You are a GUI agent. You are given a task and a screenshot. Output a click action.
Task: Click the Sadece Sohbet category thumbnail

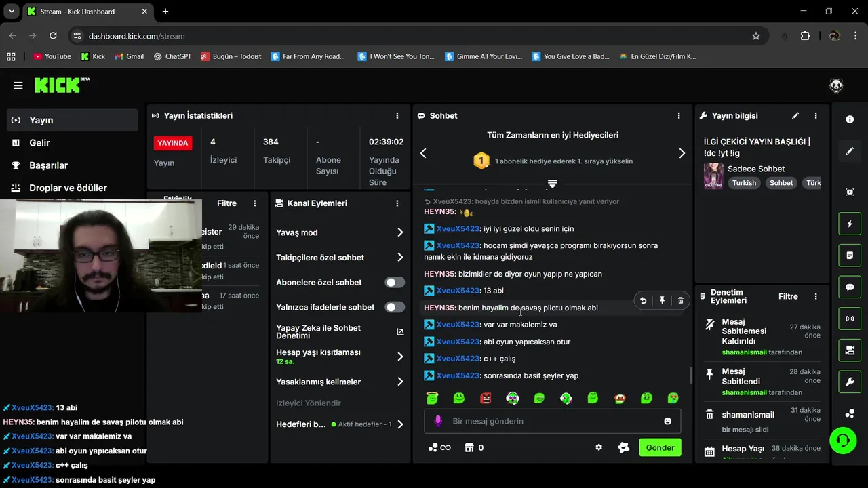pyautogui.click(x=713, y=176)
